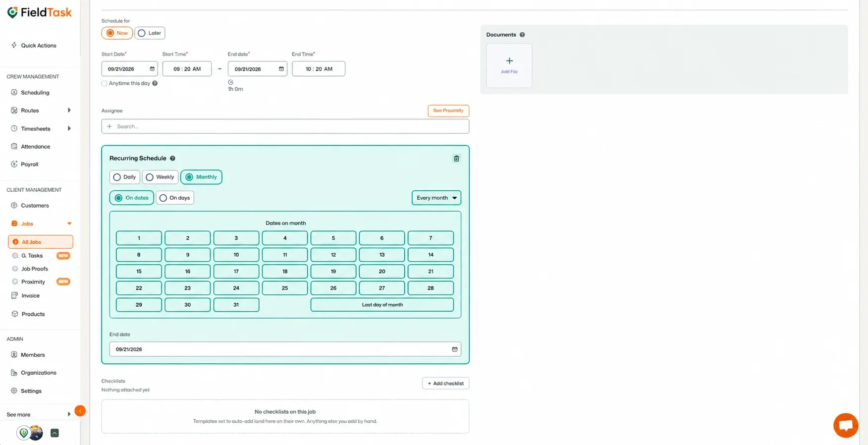Click the Members sidebar icon
The width and height of the screenshot is (868, 445).
click(14, 355)
